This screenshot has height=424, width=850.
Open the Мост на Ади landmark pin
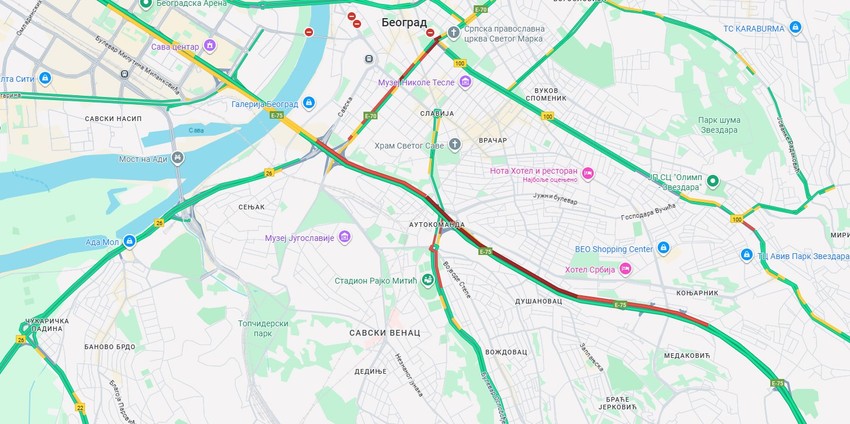[x=177, y=159]
